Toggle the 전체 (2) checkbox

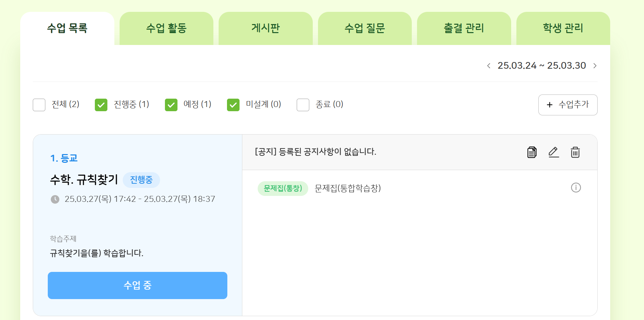[39, 105]
